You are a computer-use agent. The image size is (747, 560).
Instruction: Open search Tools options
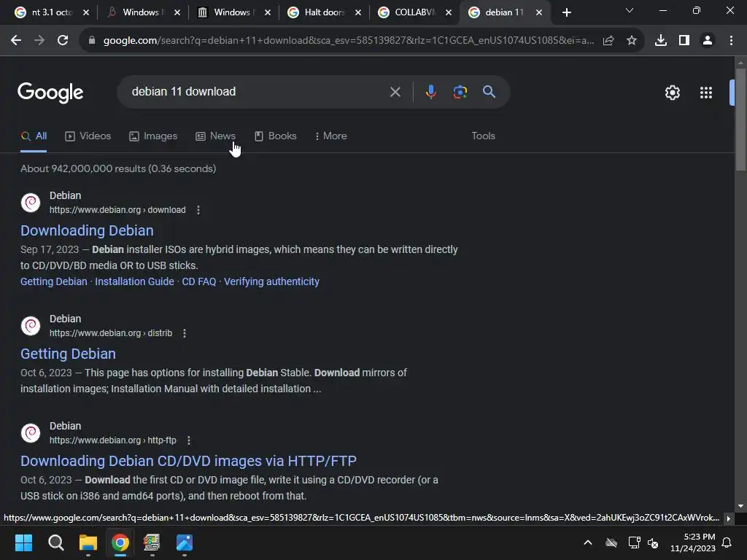pyautogui.click(x=483, y=136)
